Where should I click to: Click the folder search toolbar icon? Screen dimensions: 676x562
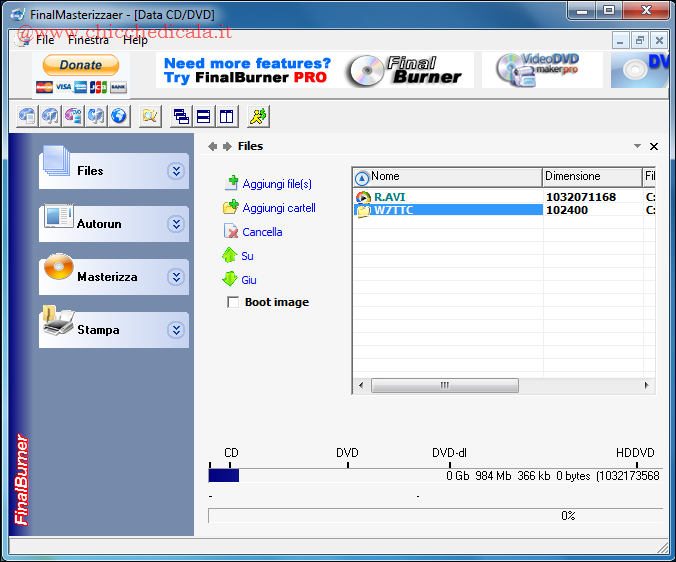point(150,117)
